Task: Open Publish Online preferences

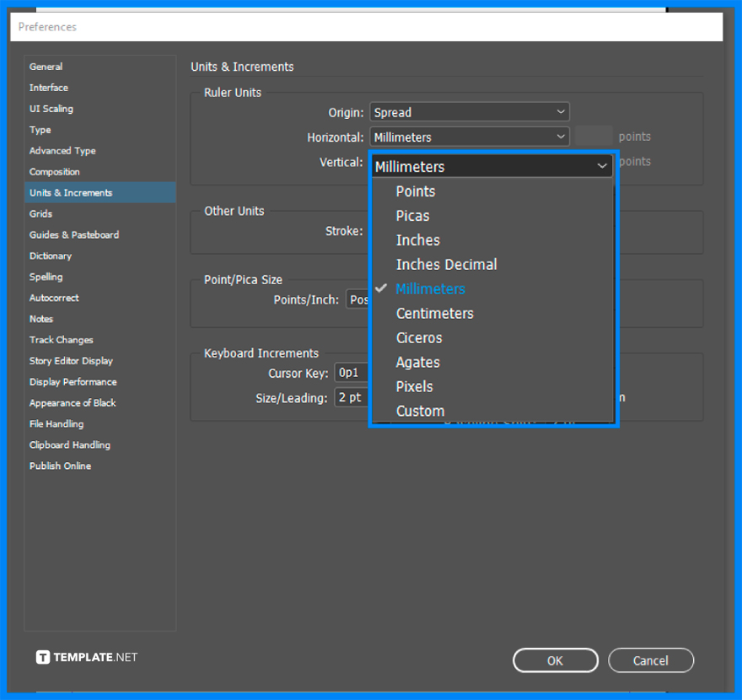Action: point(60,466)
